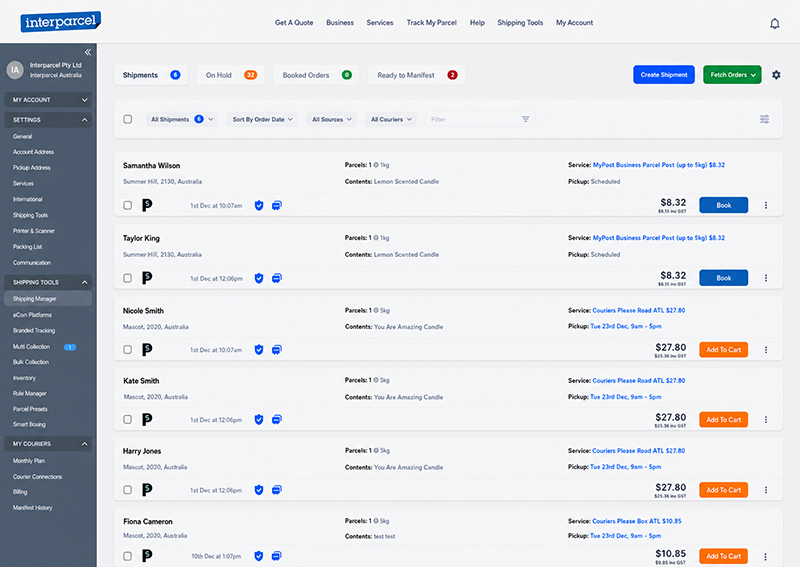Click pickup vehicle icon on Samantha Wilson row
This screenshot has width=800, height=567.
277,205
